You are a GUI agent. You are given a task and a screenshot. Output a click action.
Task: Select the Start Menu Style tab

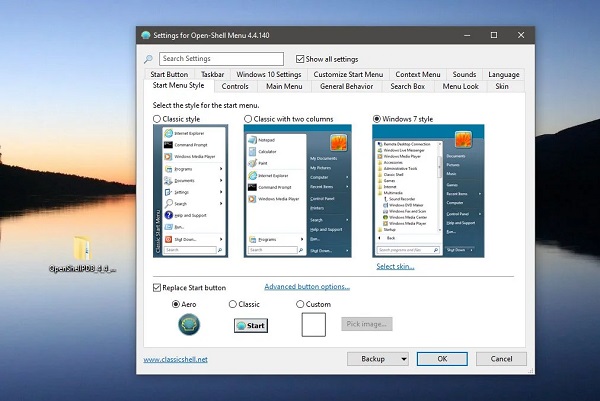point(178,85)
